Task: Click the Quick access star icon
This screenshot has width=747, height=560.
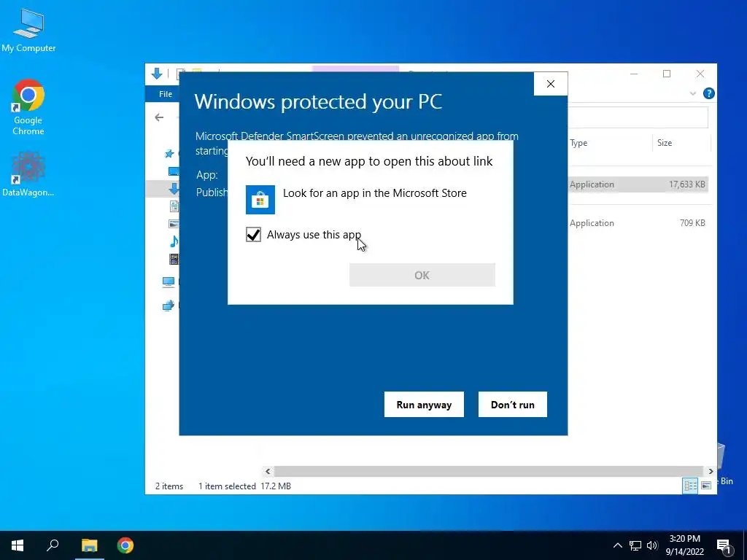Action: point(169,153)
